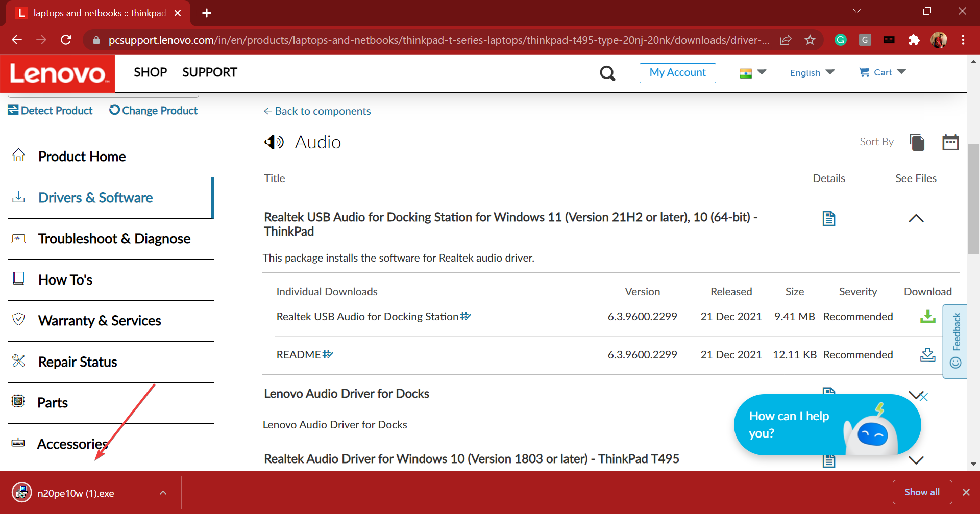This screenshot has width=980, height=514.
Task: Open Repair Status section
Action: 111,362
